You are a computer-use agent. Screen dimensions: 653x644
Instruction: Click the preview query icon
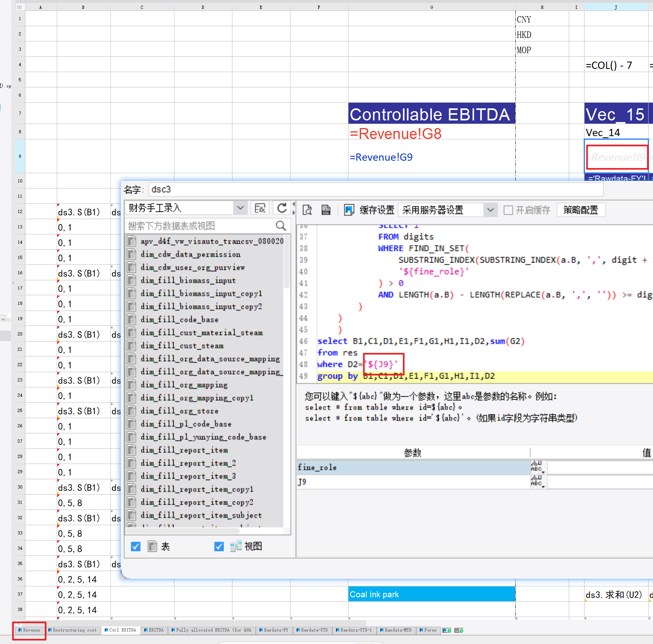pyautogui.click(x=307, y=210)
